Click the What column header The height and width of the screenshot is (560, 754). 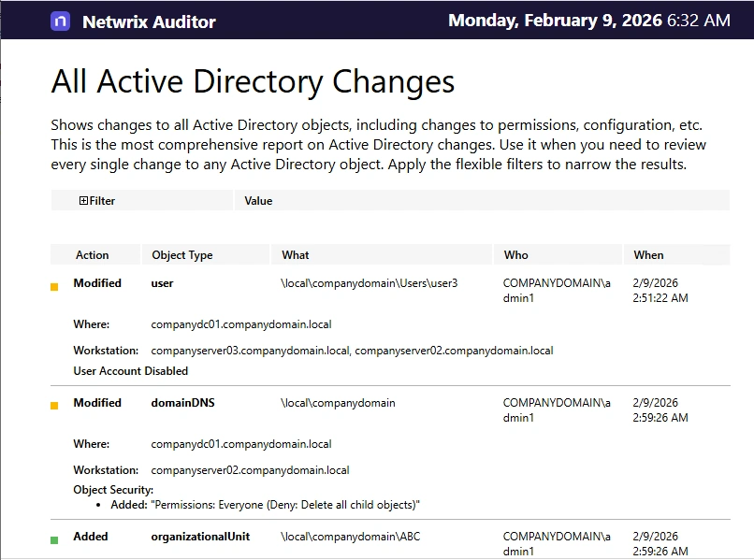tap(296, 254)
